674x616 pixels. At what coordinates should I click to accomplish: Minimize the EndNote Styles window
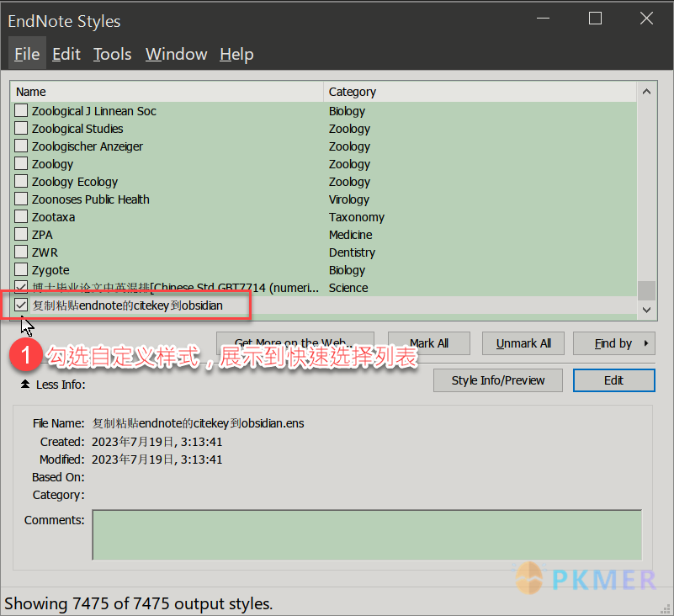click(544, 18)
